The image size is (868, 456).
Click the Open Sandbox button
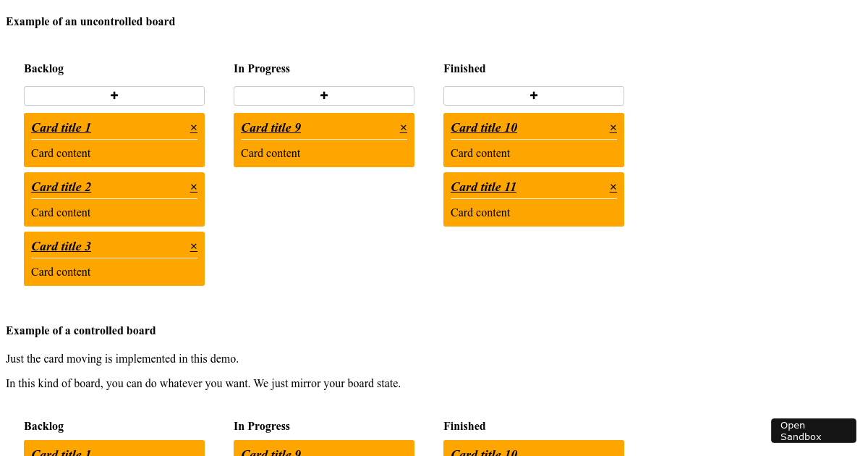813,430
